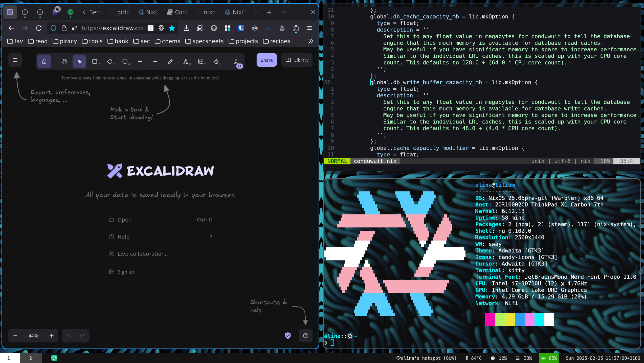Select the Line tool
Viewport: 644px width, 363px height.
tap(155, 61)
